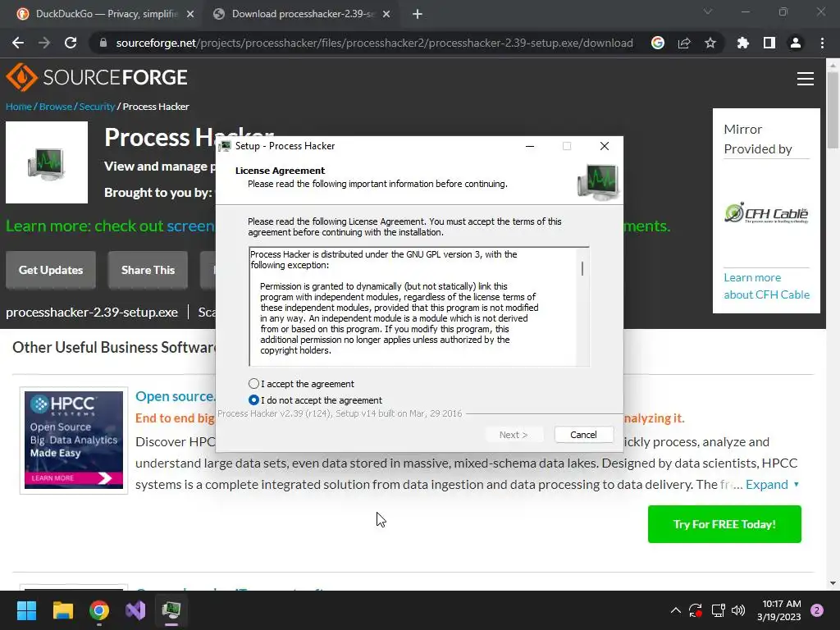
Task: Click Process Hacker setup taskbar icon
Action: pyautogui.click(x=171, y=610)
